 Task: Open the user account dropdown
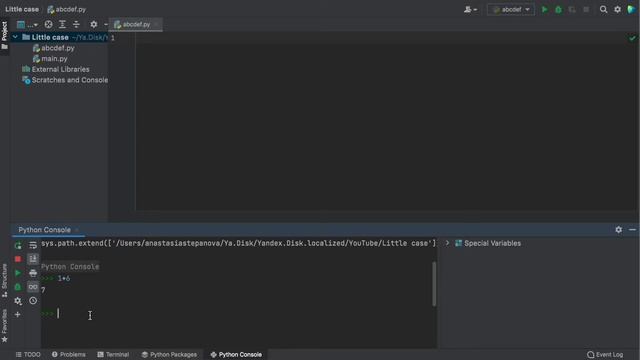(470, 9)
